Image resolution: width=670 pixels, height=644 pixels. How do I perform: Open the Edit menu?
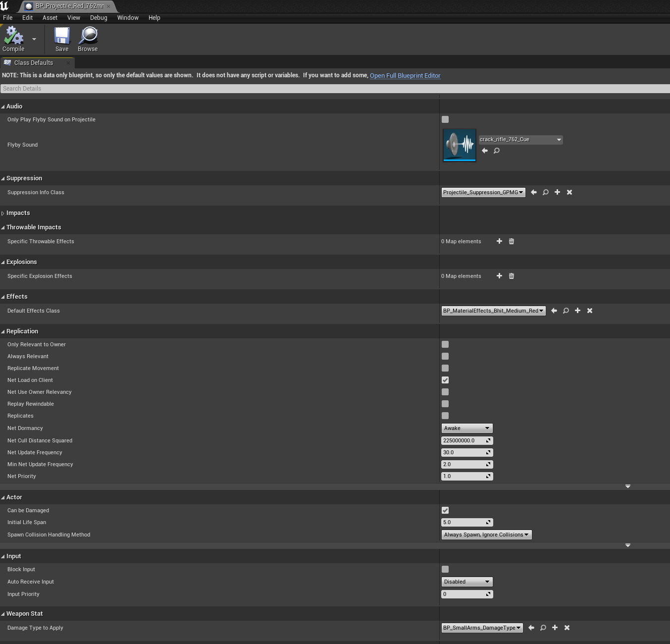tap(28, 18)
